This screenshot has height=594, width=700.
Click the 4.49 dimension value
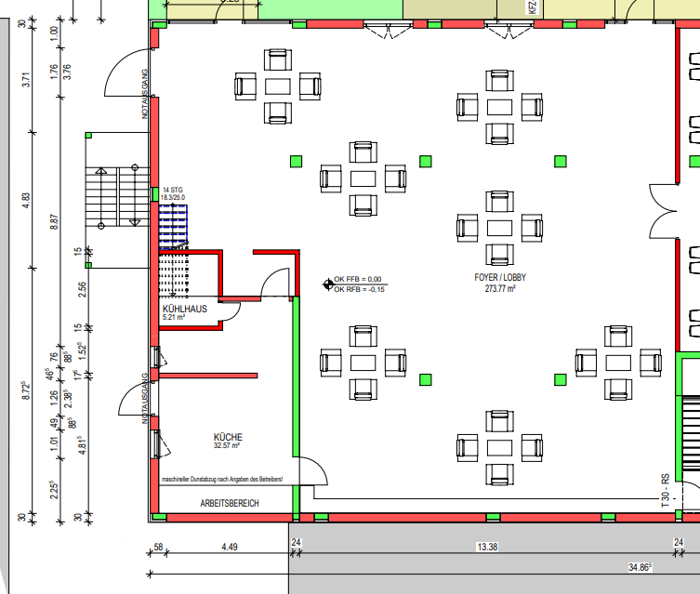pyautogui.click(x=230, y=547)
